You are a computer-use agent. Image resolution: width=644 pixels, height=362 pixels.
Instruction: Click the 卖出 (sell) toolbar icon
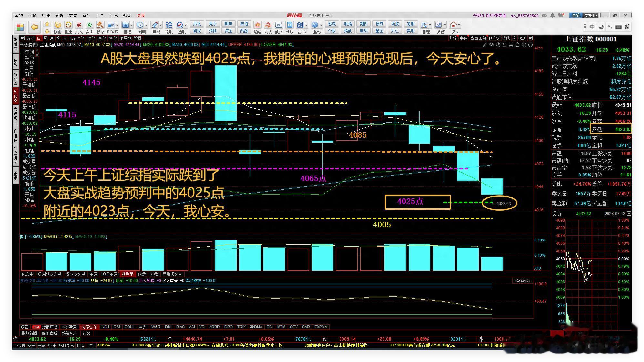point(89,25)
